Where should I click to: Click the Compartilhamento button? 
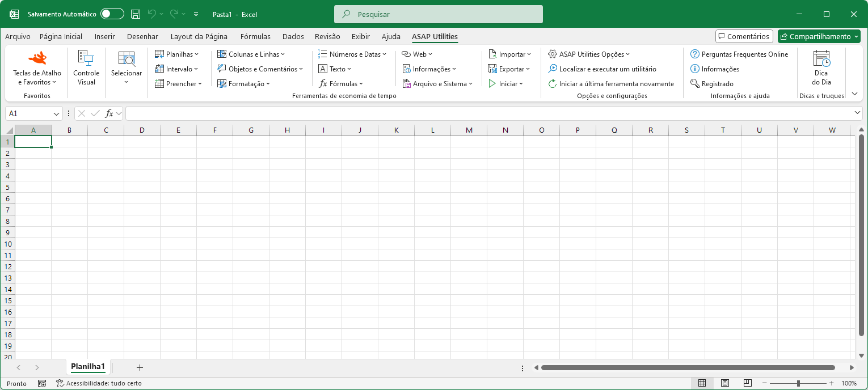point(819,36)
